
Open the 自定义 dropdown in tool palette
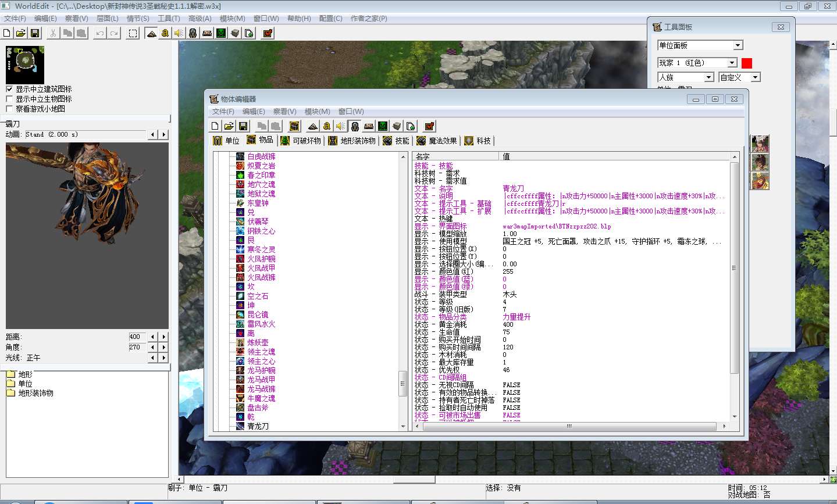(740, 77)
